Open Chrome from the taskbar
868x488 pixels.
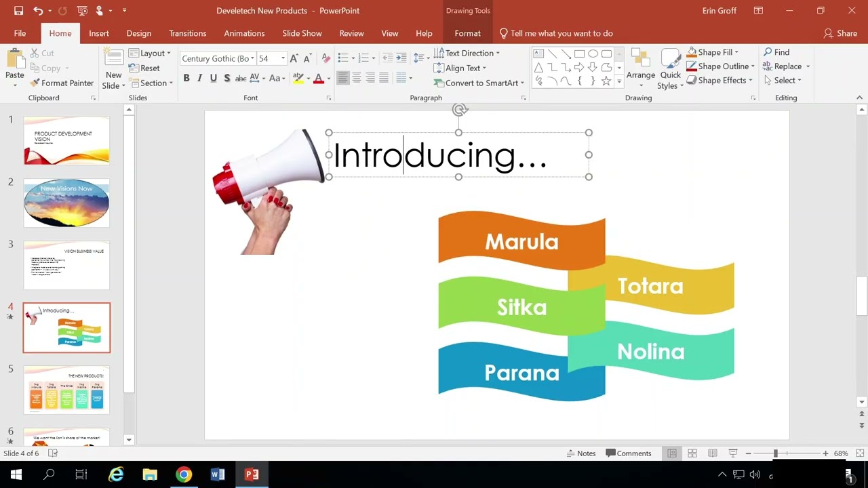(x=184, y=474)
